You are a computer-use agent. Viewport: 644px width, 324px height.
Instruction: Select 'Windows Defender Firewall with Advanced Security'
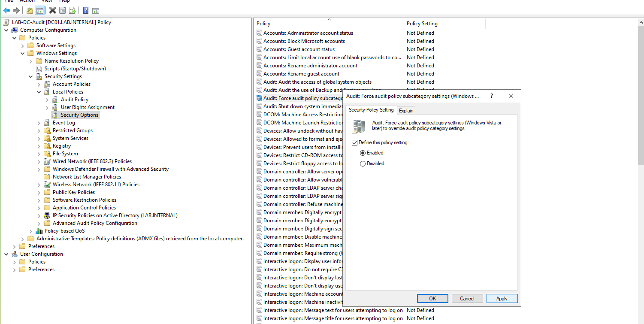(111, 169)
